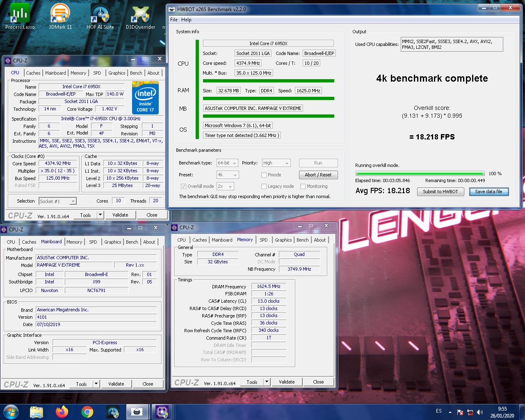This screenshot has height=420, width=525.
Task: Click Tools button in CPU-Z Mainboard window
Action: [x=82, y=384]
